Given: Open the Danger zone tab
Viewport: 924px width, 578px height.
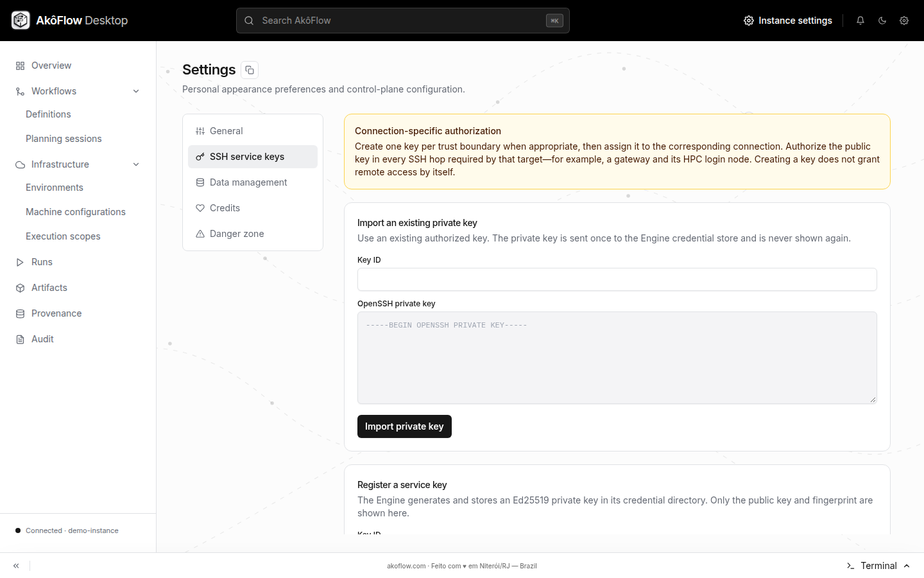Looking at the screenshot, I should point(253,234).
